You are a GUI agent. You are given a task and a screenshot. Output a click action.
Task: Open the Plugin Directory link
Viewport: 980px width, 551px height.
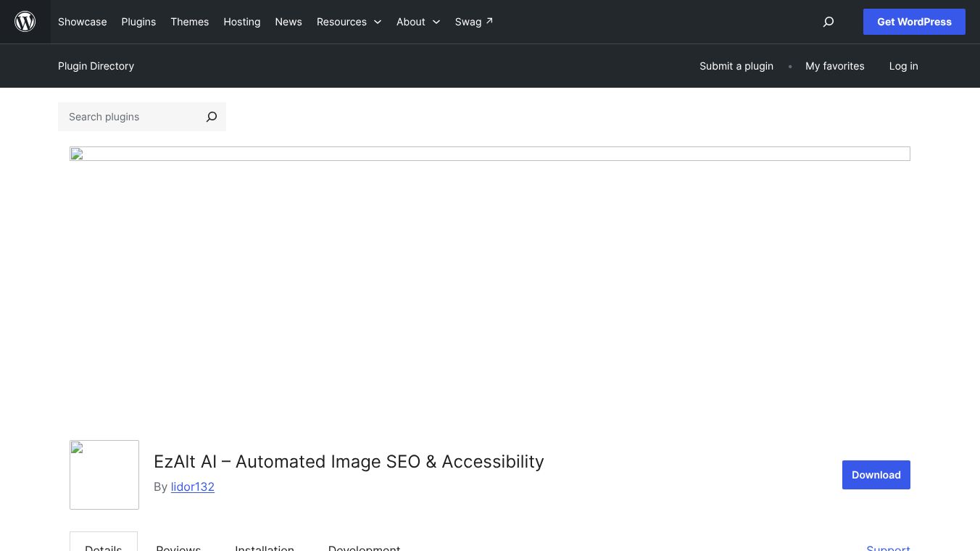[x=96, y=66]
